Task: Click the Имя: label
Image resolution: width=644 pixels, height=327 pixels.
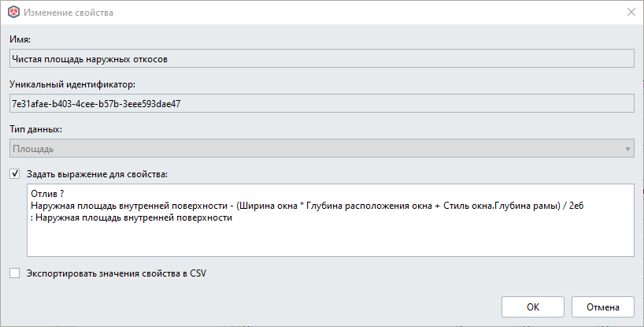Action: coord(20,39)
